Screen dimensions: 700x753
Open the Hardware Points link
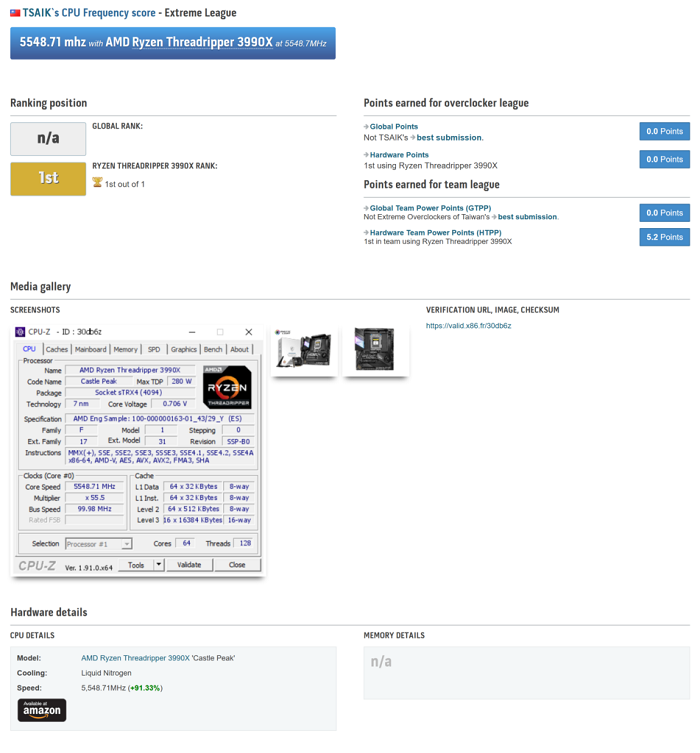click(399, 155)
